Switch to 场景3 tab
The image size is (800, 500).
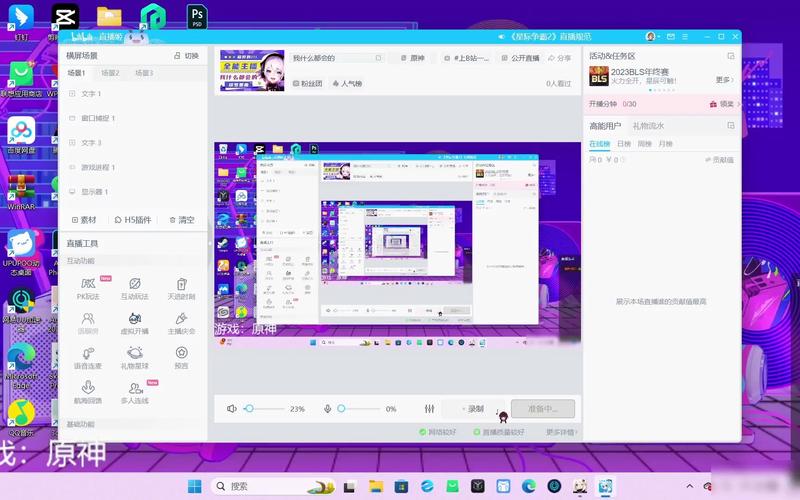(x=144, y=73)
